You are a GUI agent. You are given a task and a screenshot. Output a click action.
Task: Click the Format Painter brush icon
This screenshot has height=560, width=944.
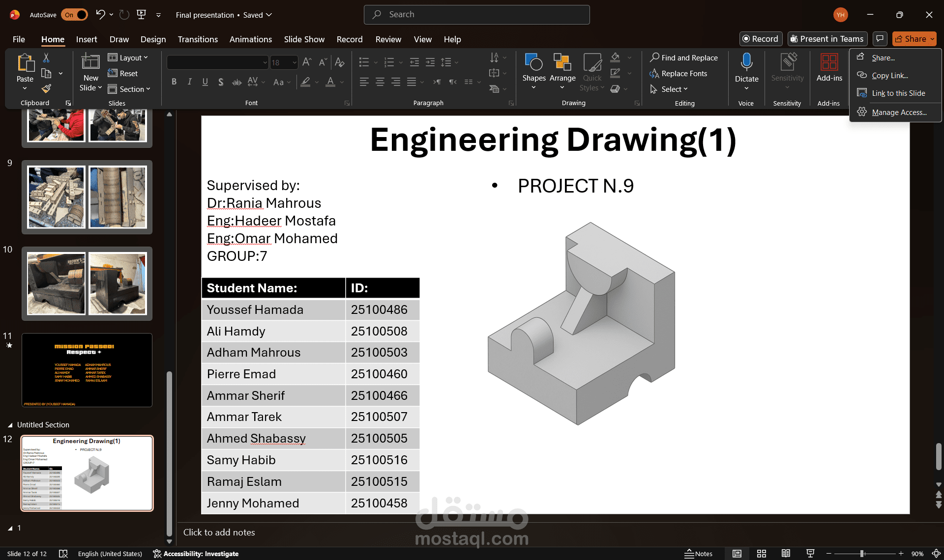(46, 89)
